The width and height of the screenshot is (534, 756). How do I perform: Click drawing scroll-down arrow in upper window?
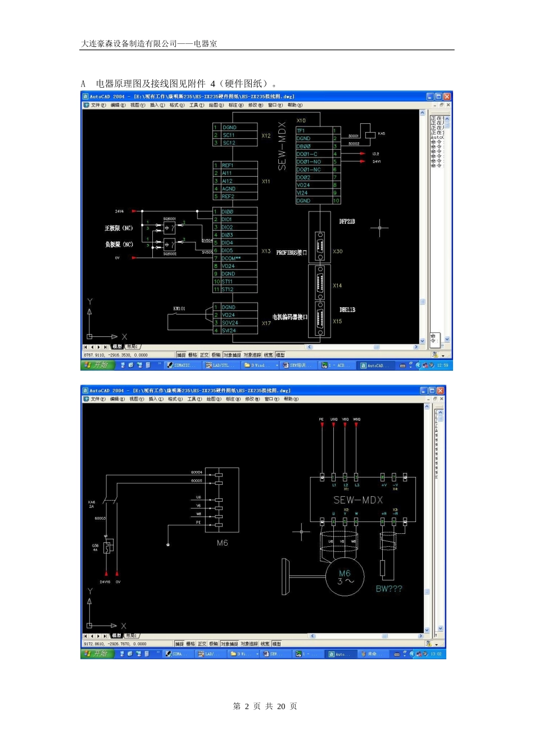pyautogui.click(x=423, y=341)
